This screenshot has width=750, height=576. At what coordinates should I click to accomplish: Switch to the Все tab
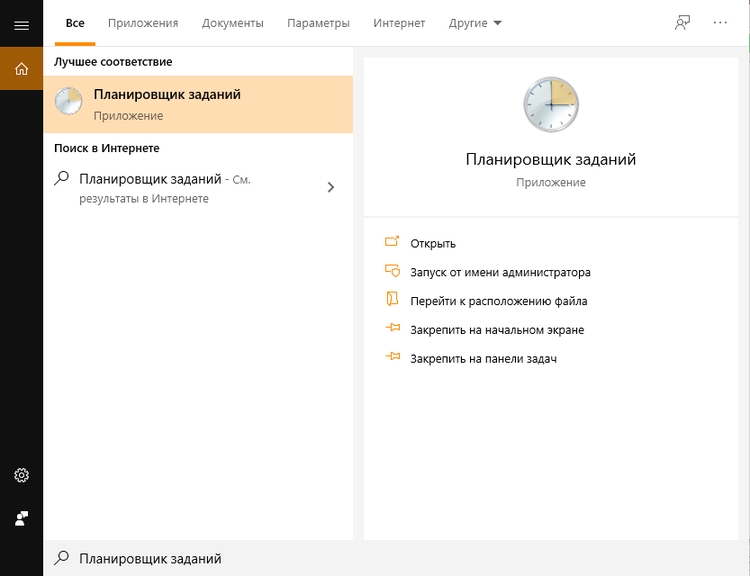pos(75,23)
